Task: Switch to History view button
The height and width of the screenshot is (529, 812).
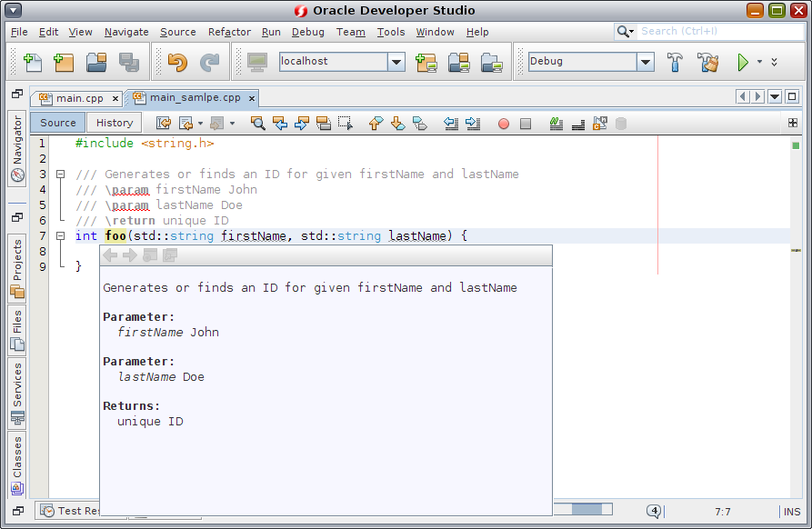Action: [x=115, y=124]
